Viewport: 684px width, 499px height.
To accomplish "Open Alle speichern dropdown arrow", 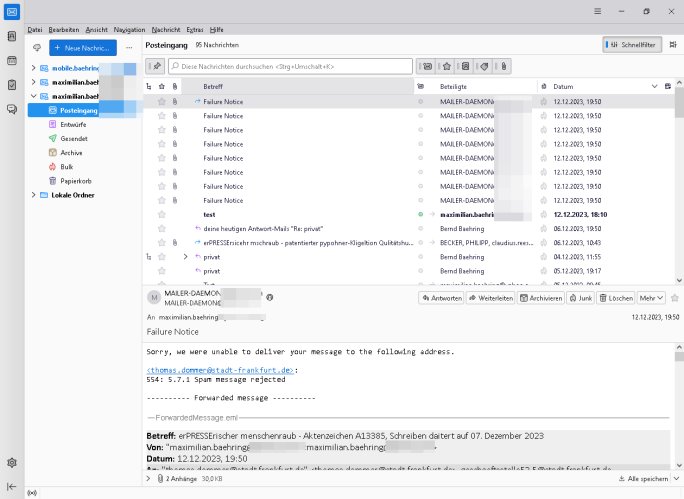I will 677,478.
